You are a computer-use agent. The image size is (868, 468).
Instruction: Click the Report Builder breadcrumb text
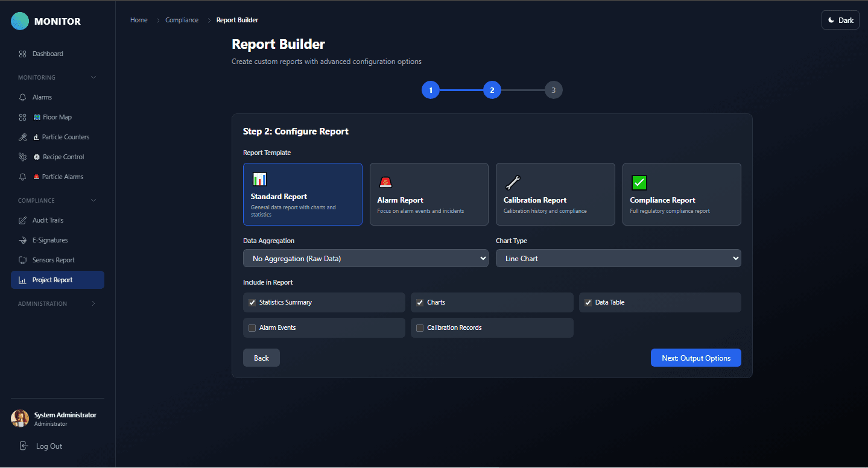click(x=237, y=20)
